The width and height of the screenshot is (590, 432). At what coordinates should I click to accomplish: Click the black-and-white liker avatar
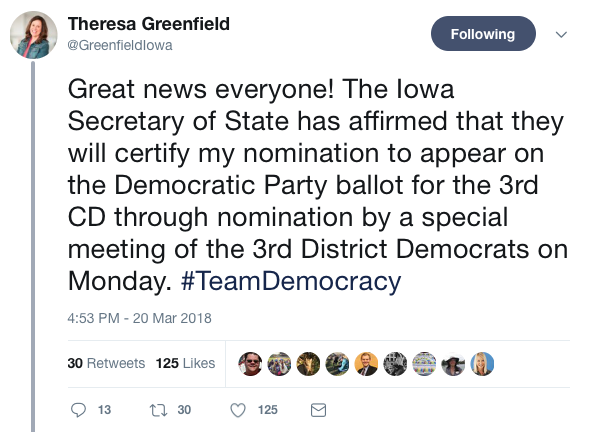coord(395,364)
